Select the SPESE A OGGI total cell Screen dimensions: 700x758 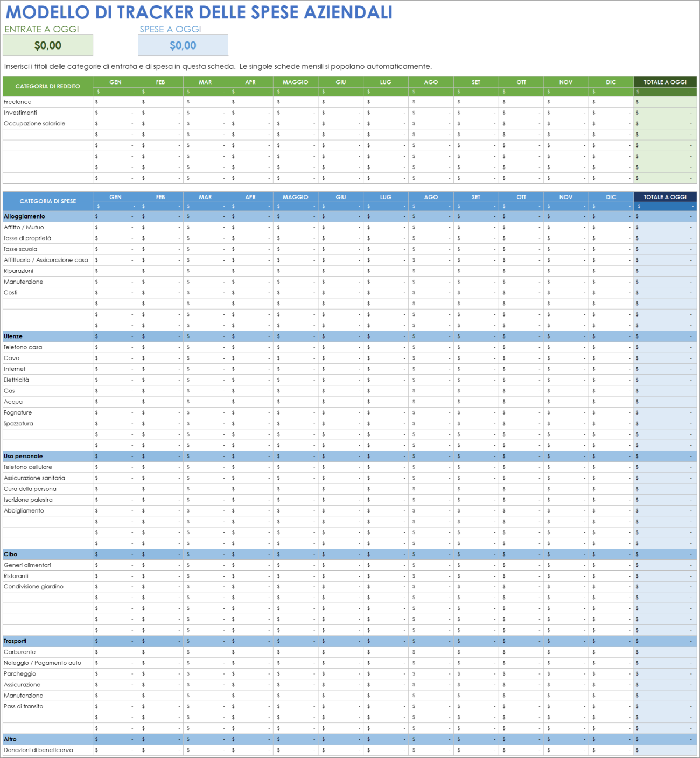pos(183,46)
